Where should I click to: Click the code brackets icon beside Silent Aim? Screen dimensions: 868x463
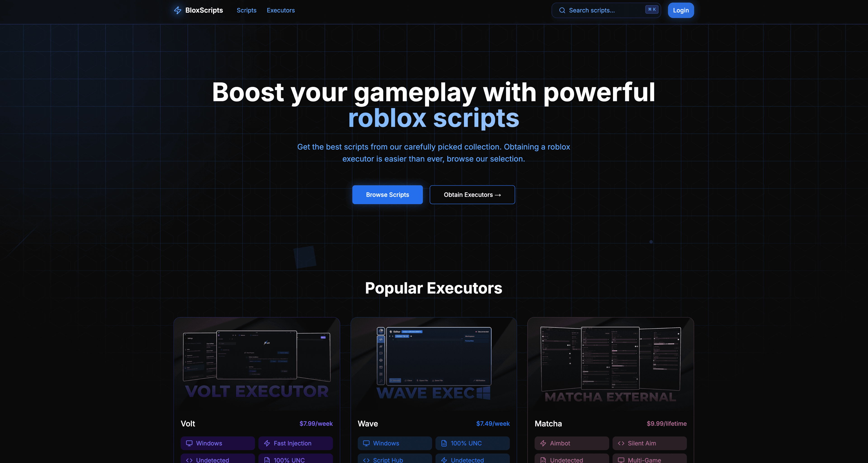coord(621,443)
